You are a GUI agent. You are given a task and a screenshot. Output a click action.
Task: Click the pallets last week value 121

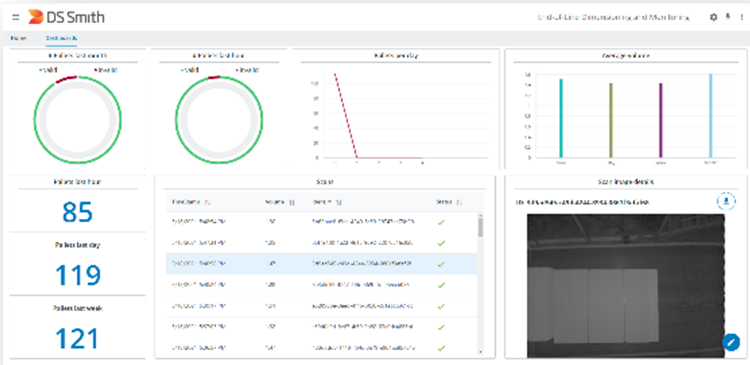tap(77, 338)
